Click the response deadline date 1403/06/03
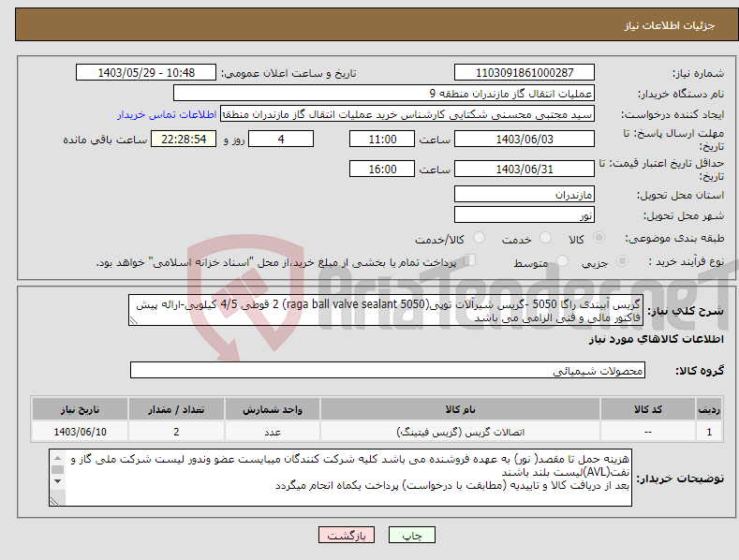Image resolution: width=739 pixels, height=560 pixels. [525, 139]
